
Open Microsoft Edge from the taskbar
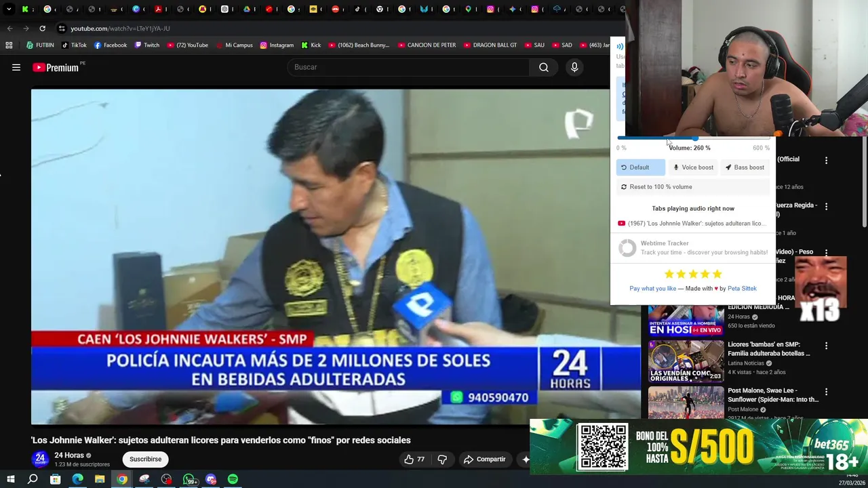[77, 479]
